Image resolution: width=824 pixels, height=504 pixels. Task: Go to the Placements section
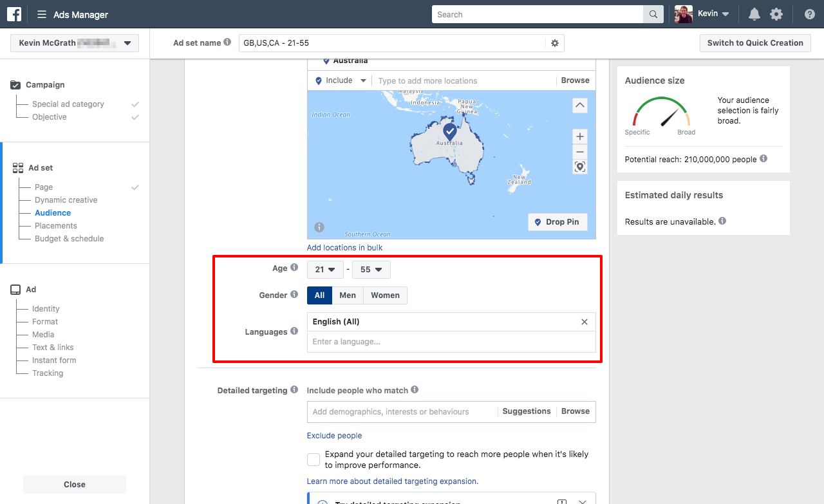55,225
